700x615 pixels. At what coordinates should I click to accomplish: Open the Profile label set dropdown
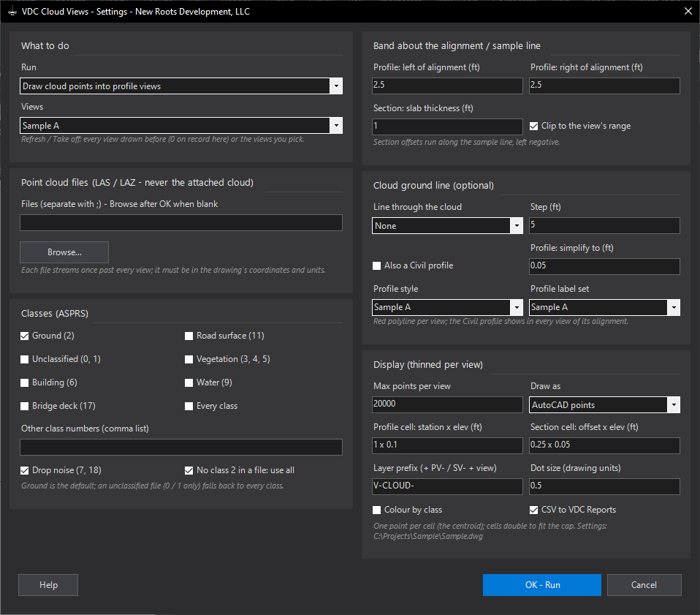604,307
